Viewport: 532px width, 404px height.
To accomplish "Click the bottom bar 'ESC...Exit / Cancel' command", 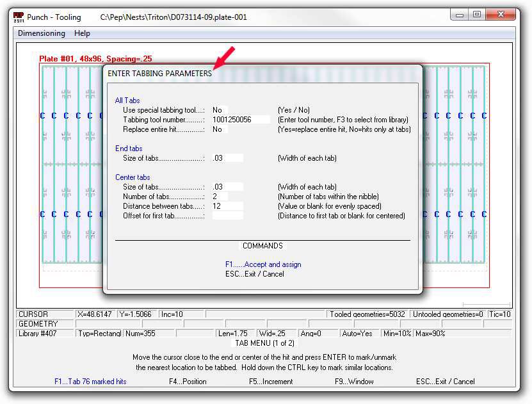I will click(445, 382).
